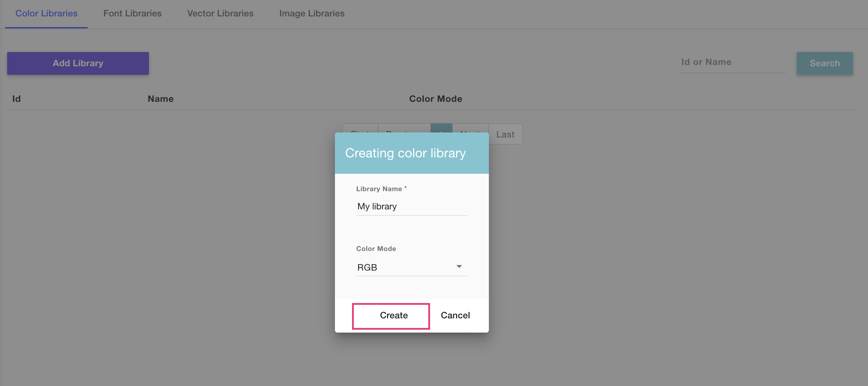Click the dropdown arrow beside RGB
Screen dimensions: 868x386
pyautogui.click(x=460, y=266)
